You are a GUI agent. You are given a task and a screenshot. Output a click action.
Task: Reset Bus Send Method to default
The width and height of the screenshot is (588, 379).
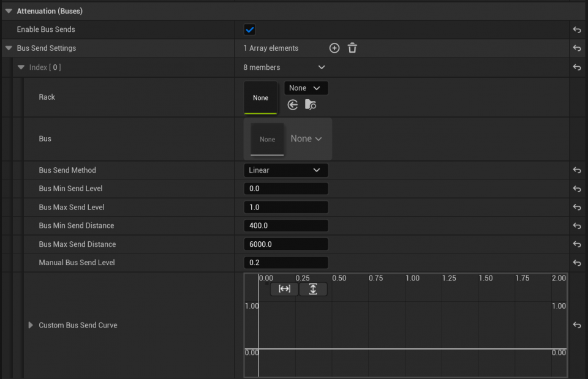576,170
